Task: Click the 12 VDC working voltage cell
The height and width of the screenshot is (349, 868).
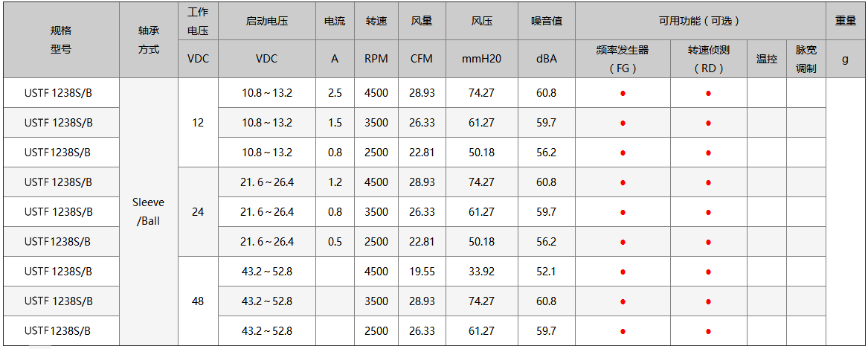Action: [x=198, y=123]
